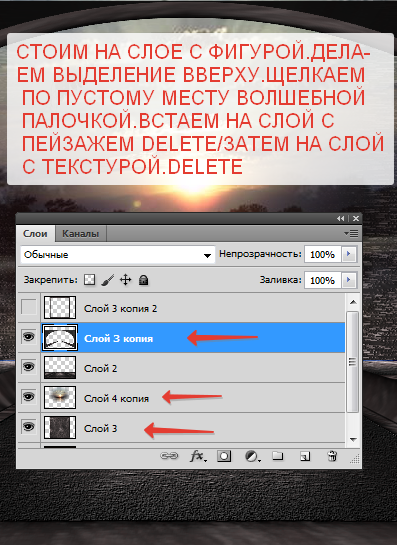Lock all padlock icon
This screenshot has width=397, height=545.
pyautogui.click(x=144, y=280)
